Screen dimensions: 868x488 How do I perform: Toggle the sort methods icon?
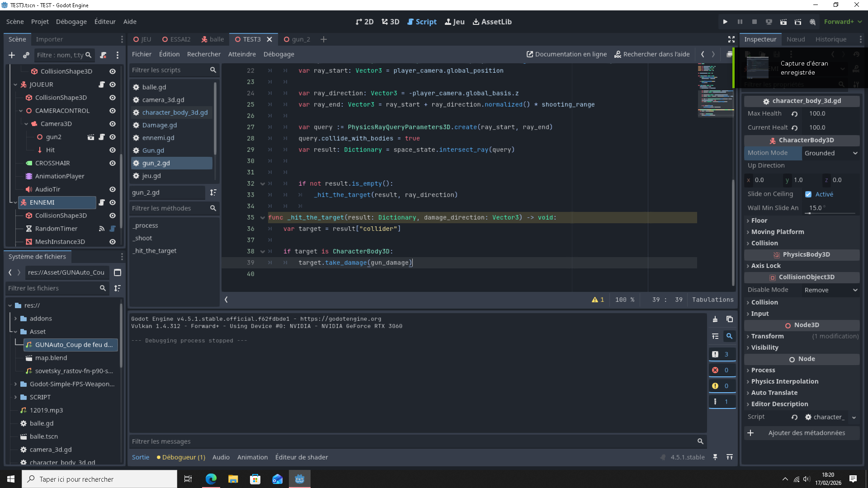[x=213, y=192]
